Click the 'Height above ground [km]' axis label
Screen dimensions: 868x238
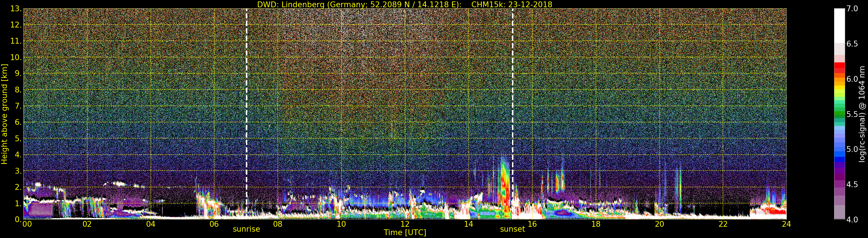point(4,114)
